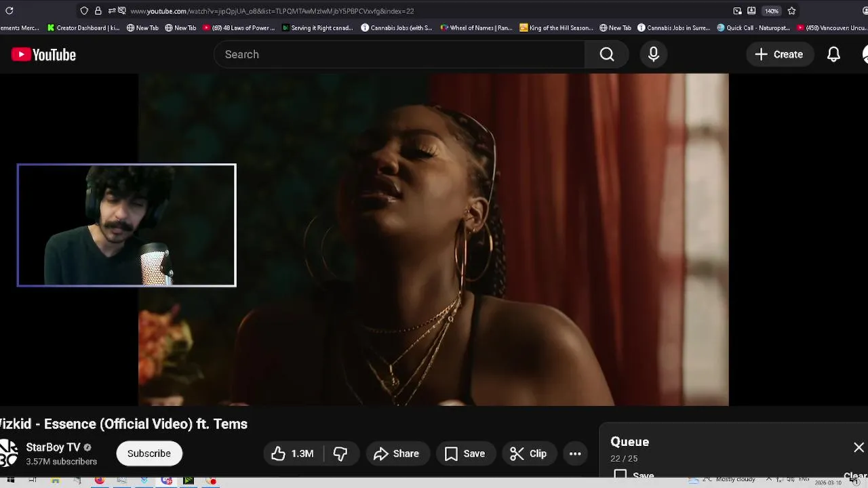The image size is (868, 488).
Task: Open File Explorer from the taskbar
Action: [55, 481]
